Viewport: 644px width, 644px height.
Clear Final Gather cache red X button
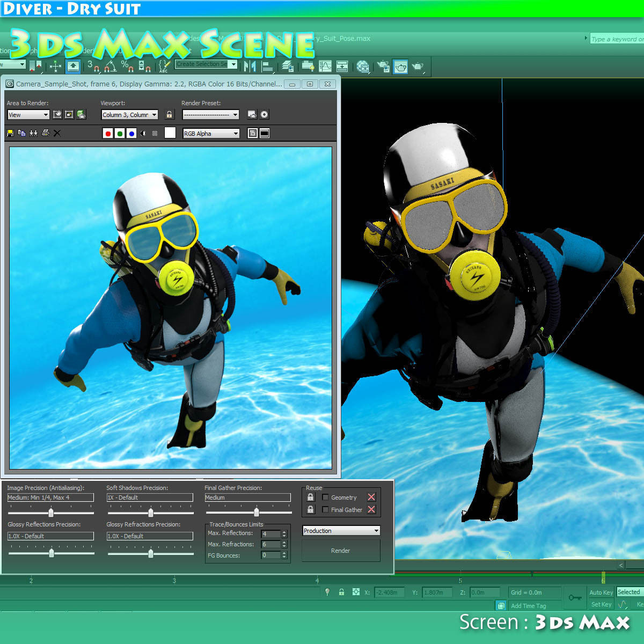371,509
